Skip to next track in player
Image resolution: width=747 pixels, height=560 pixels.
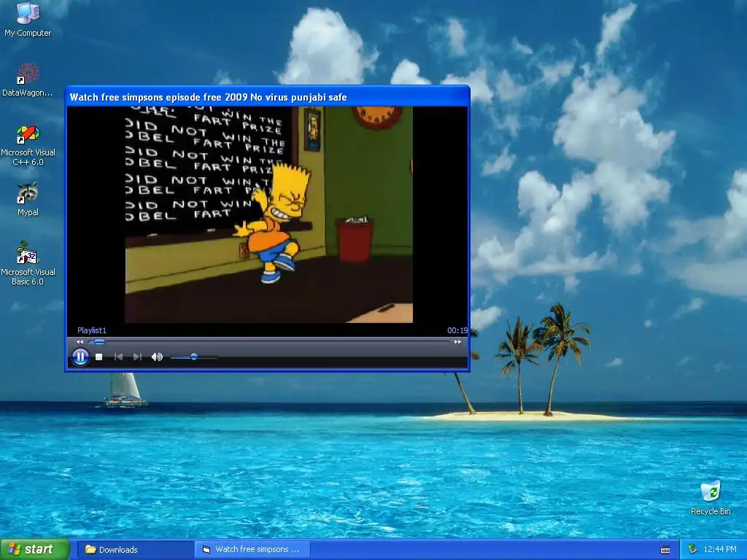[137, 357]
